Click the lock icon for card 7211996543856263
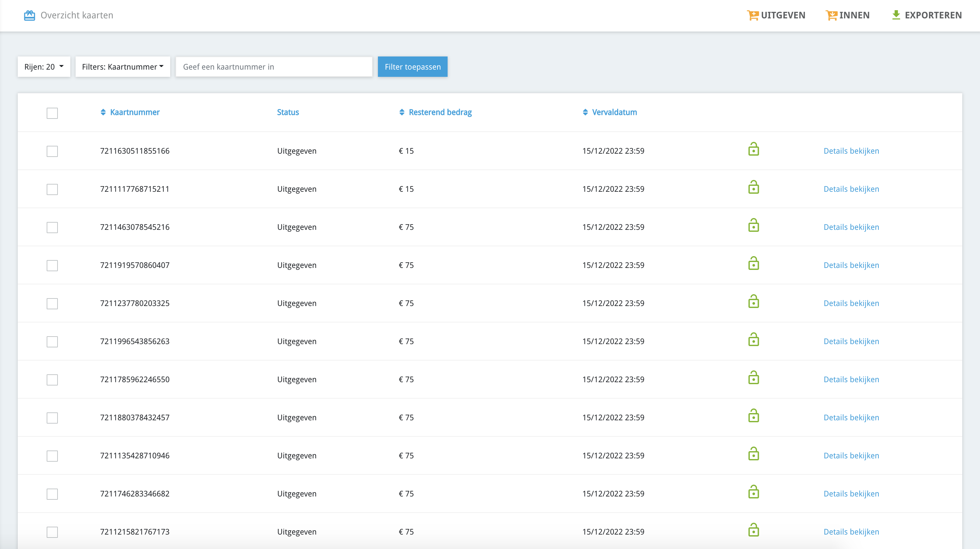 click(x=753, y=340)
